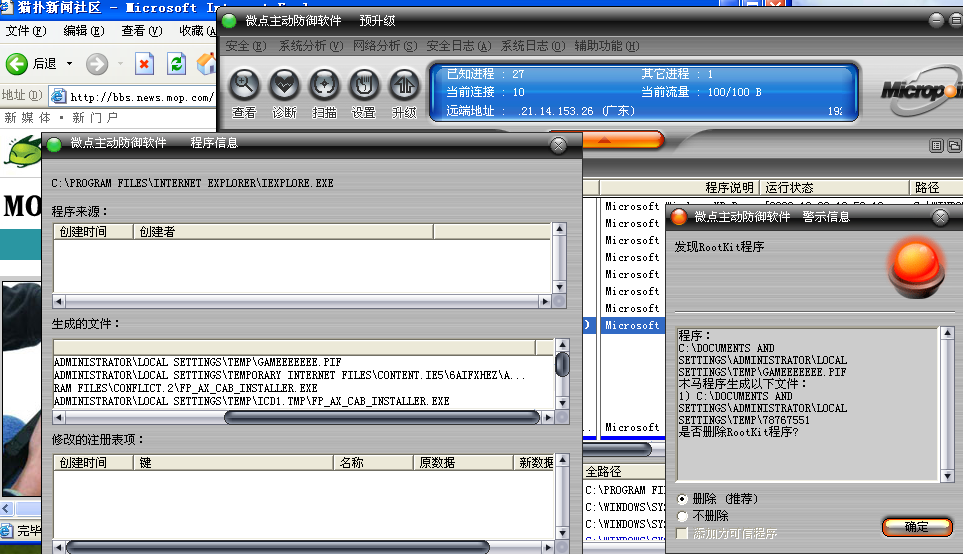Close the 警示信息 warning dialog
The height and width of the screenshot is (554, 963).
[x=940, y=217]
